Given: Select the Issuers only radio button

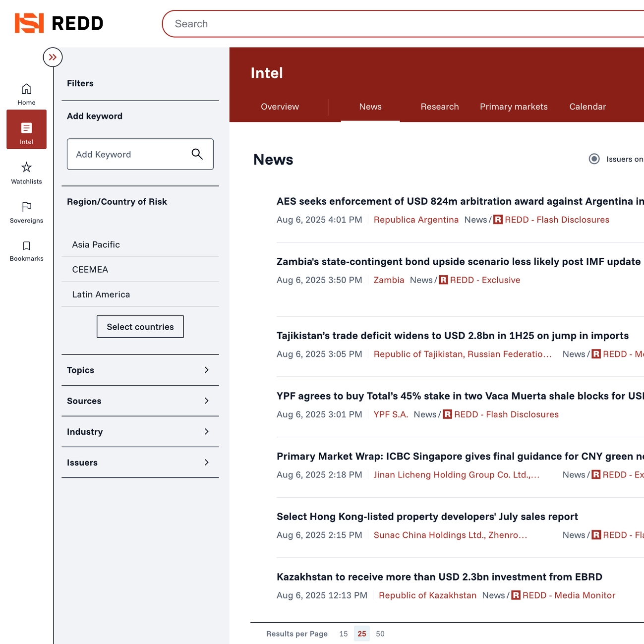Looking at the screenshot, I should [594, 159].
